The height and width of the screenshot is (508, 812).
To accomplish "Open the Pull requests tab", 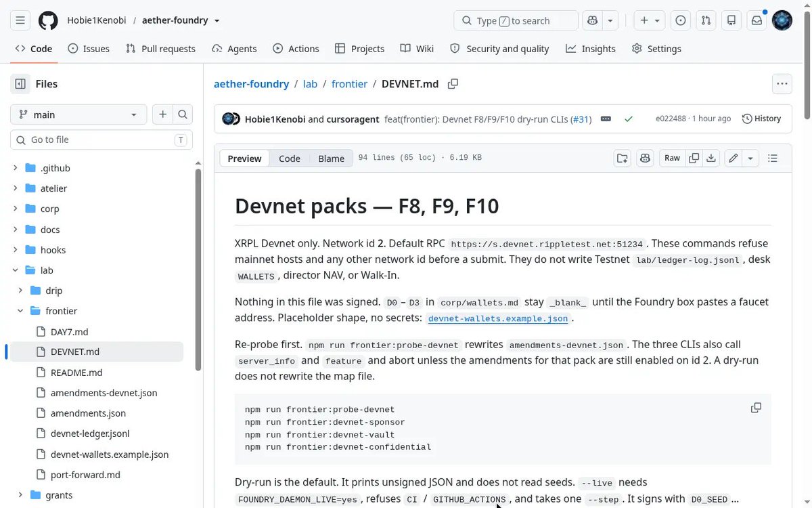I will (x=160, y=49).
